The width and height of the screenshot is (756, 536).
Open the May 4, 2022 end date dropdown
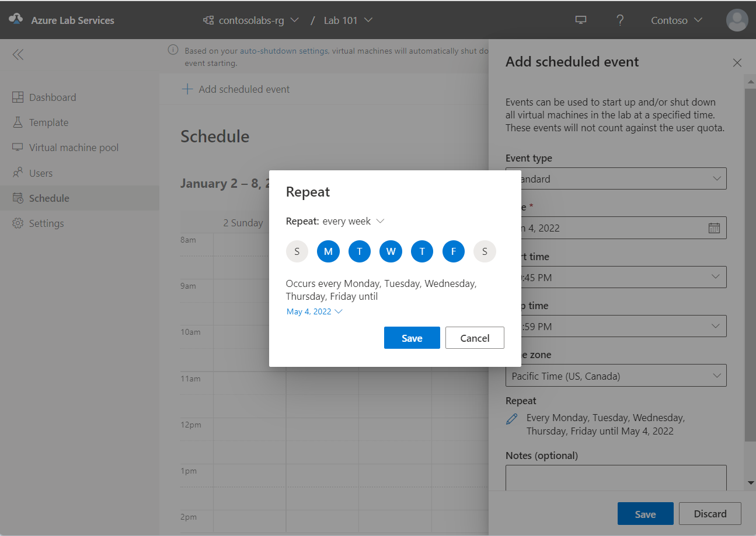tap(314, 311)
